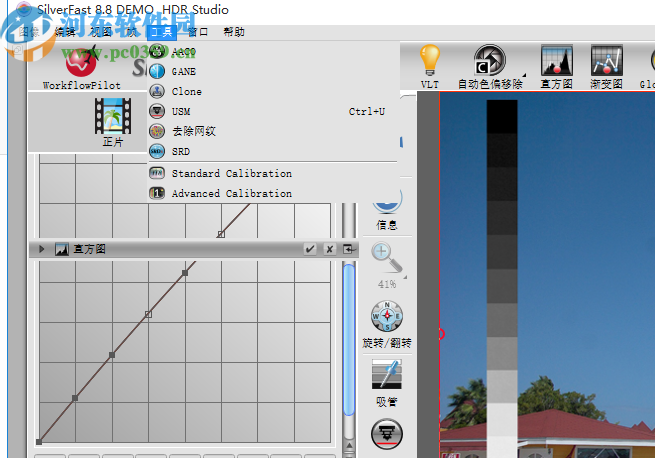
Task: Close the 直方图 panel with X
Action: 330,249
